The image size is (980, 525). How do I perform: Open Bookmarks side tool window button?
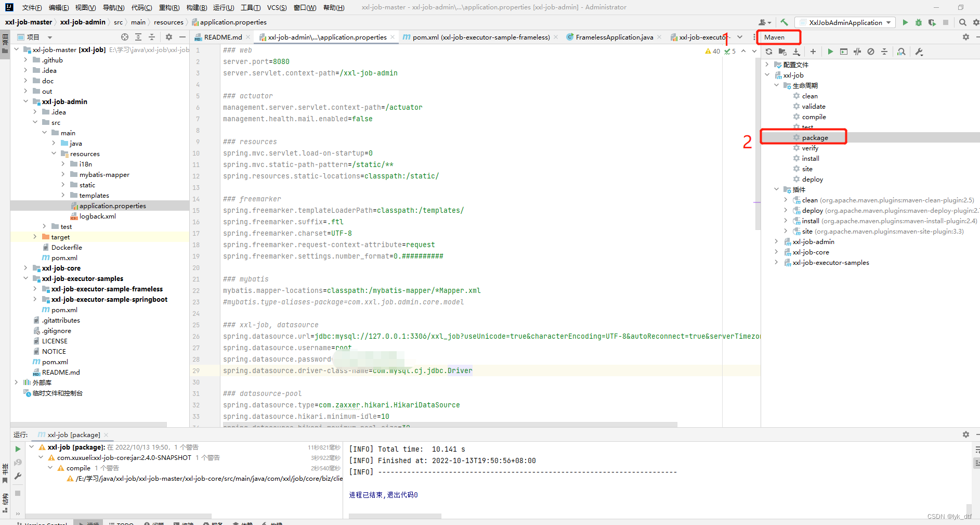click(5, 473)
